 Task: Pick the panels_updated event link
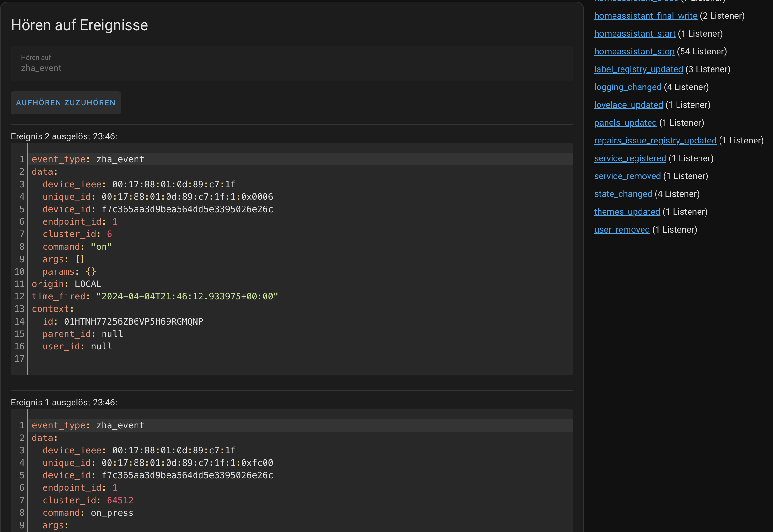(x=625, y=123)
